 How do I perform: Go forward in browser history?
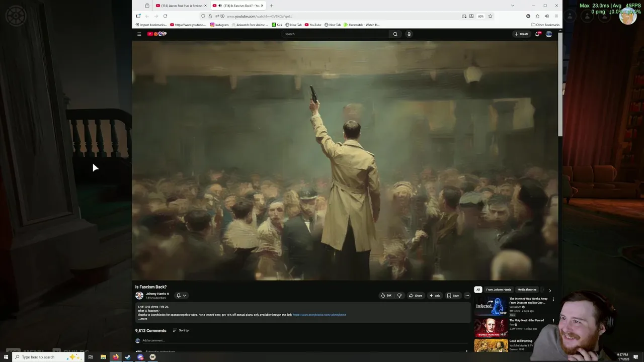(156, 16)
